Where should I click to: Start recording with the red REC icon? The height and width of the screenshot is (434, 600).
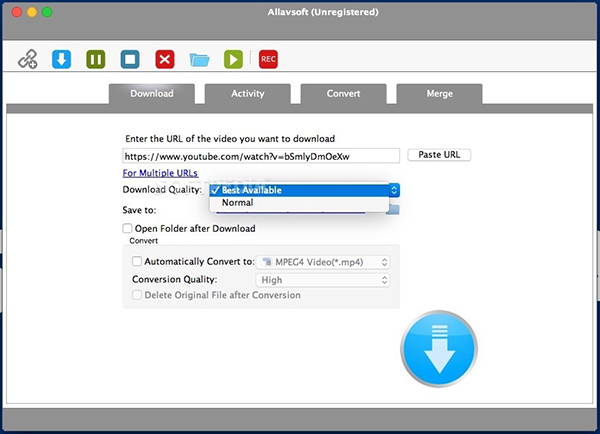coord(268,59)
